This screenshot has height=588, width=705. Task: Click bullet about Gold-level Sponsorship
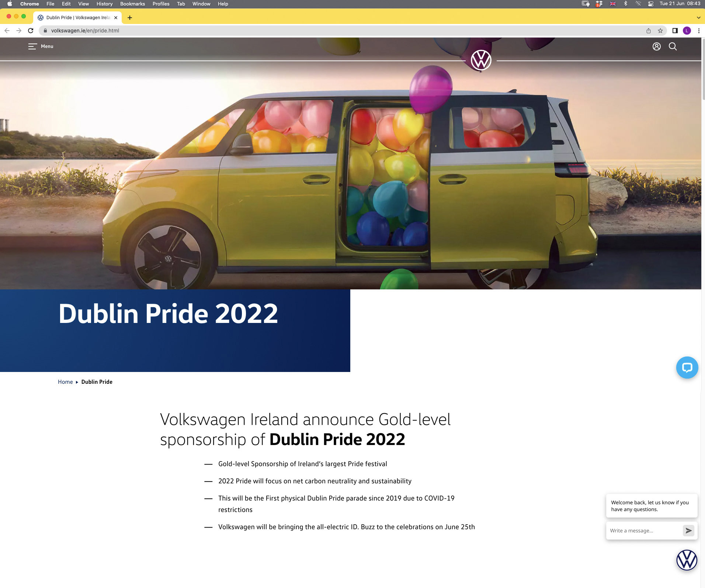[x=302, y=464]
